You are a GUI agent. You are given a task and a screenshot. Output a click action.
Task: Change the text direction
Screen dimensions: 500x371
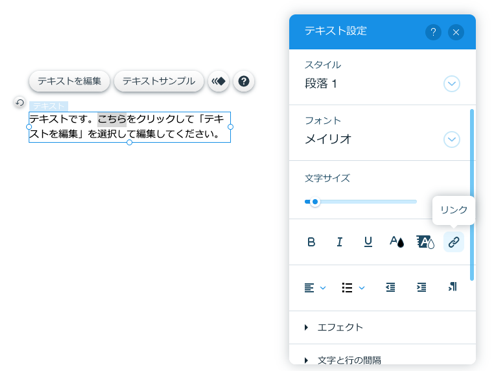click(452, 287)
